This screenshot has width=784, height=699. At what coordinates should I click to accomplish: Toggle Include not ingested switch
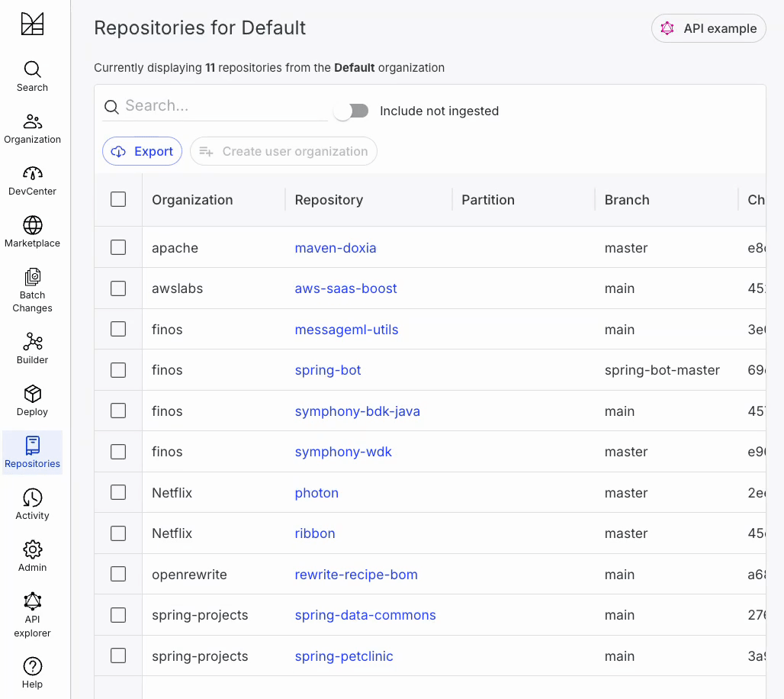[352, 111]
